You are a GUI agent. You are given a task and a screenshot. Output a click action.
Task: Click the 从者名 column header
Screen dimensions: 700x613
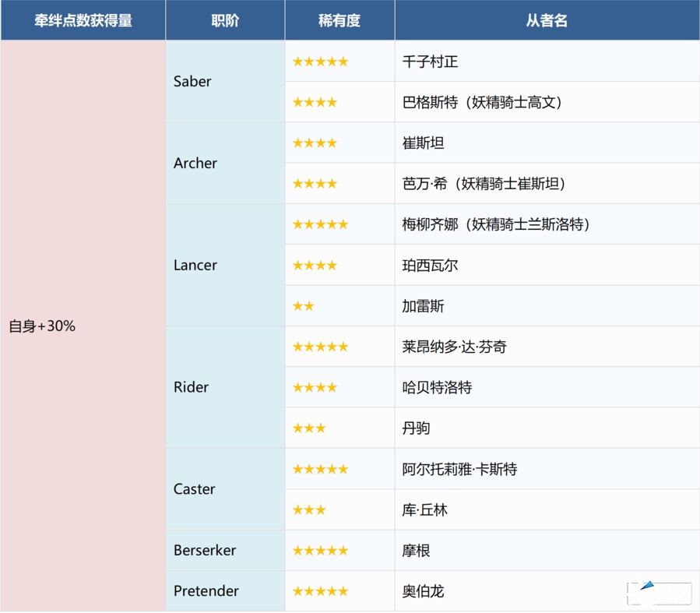point(547,20)
